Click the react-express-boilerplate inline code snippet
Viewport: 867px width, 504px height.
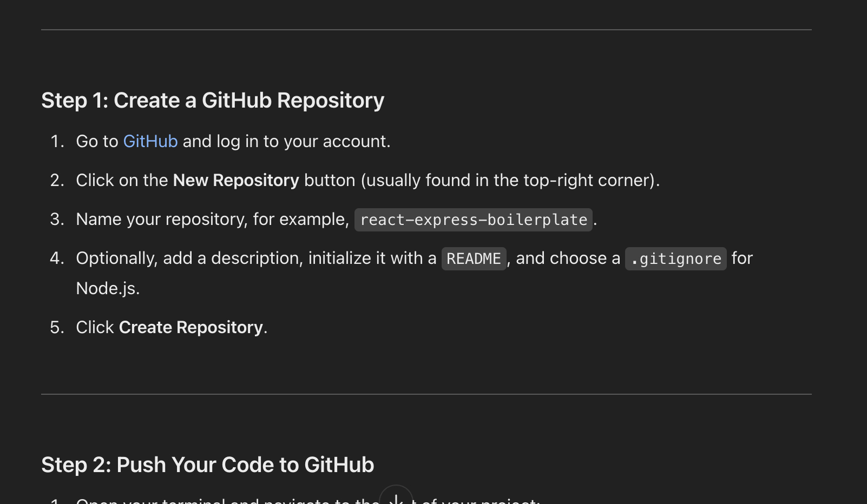click(474, 220)
